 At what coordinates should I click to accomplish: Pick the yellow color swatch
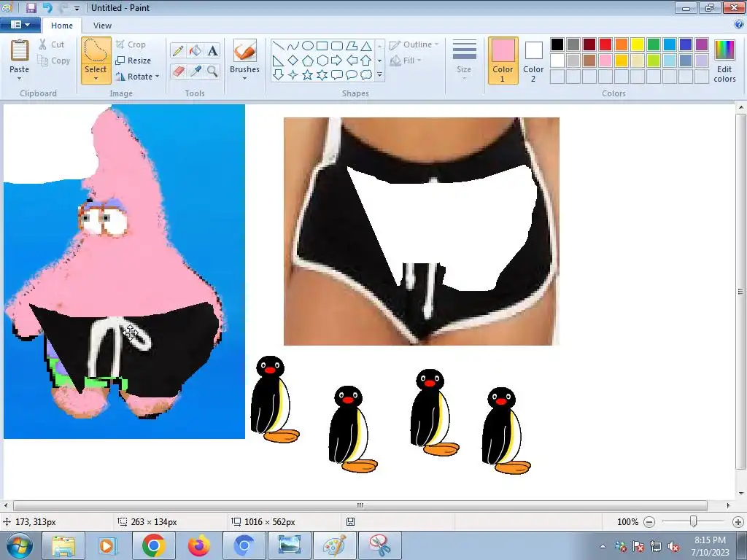click(x=638, y=44)
